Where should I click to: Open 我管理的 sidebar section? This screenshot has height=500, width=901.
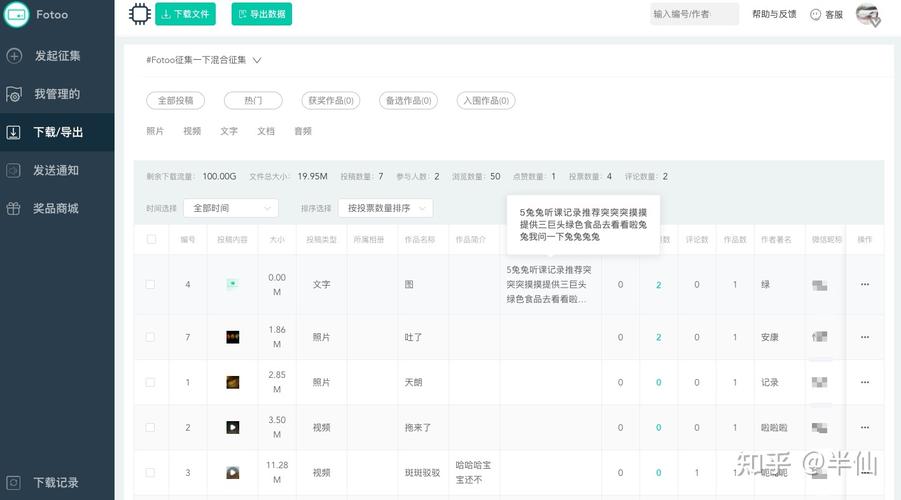tap(14, 94)
